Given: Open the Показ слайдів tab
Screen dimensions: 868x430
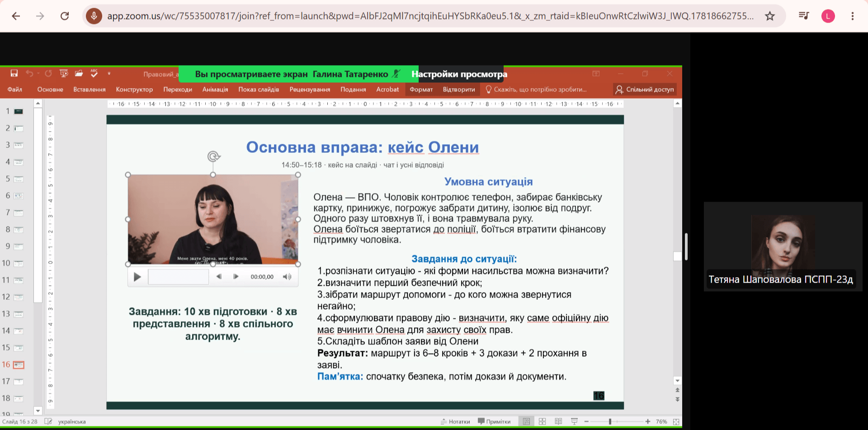Looking at the screenshot, I should (x=259, y=90).
